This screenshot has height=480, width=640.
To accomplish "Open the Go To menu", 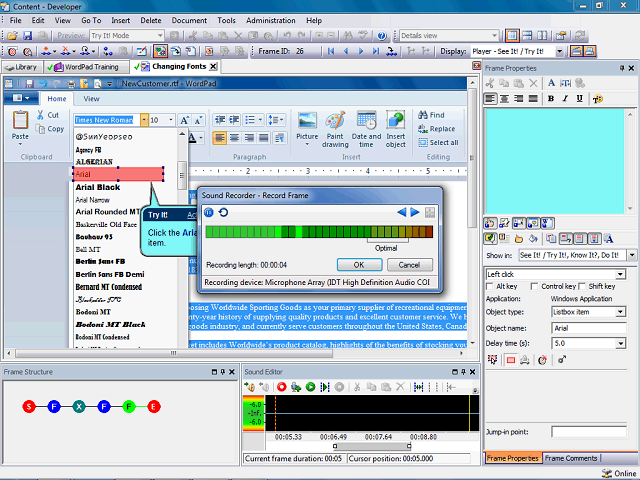I will pyautogui.click(x=91, y=20).
